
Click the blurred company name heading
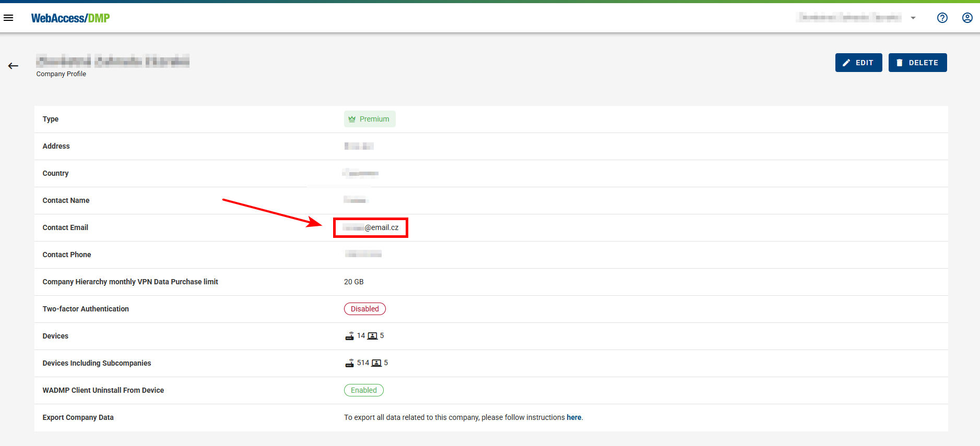[x=113, y=61]
